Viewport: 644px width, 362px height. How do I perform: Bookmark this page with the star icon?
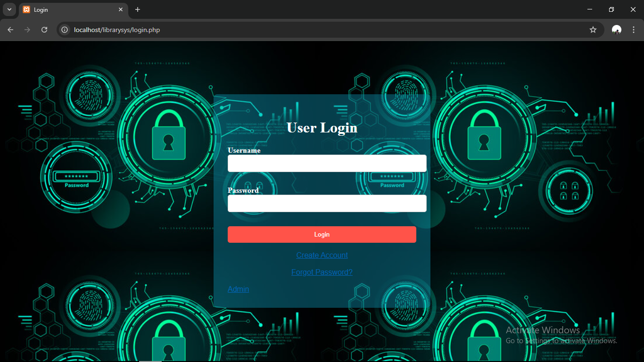click(x=593, y=30)
